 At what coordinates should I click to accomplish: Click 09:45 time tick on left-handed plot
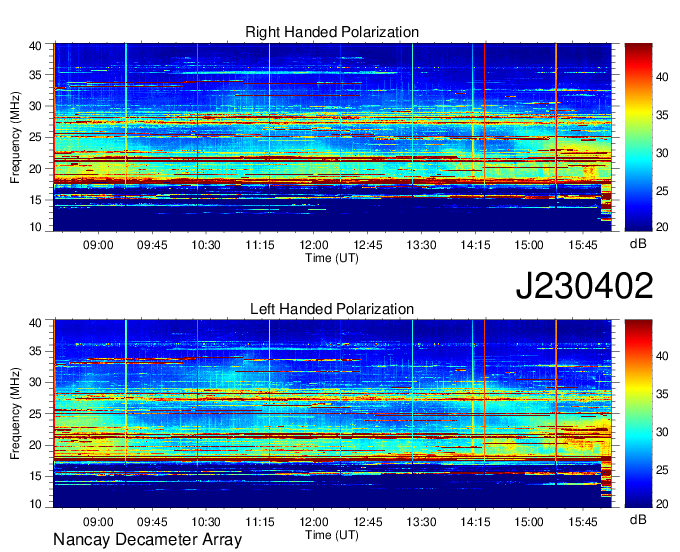coord(152,522)
